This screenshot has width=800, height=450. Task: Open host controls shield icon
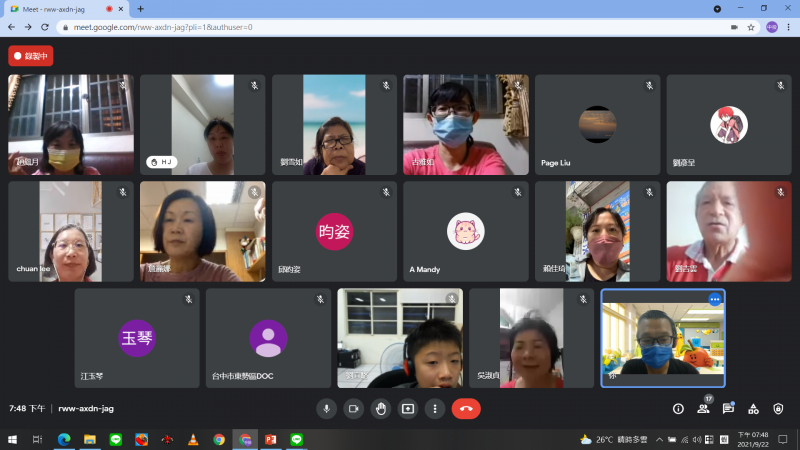click(x=778, y=408)
